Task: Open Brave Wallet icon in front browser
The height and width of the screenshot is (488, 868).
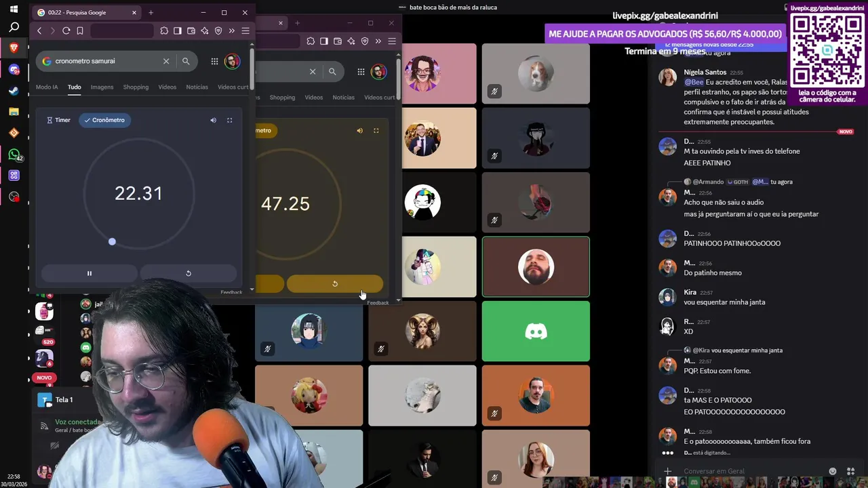Action: point(191,30)
